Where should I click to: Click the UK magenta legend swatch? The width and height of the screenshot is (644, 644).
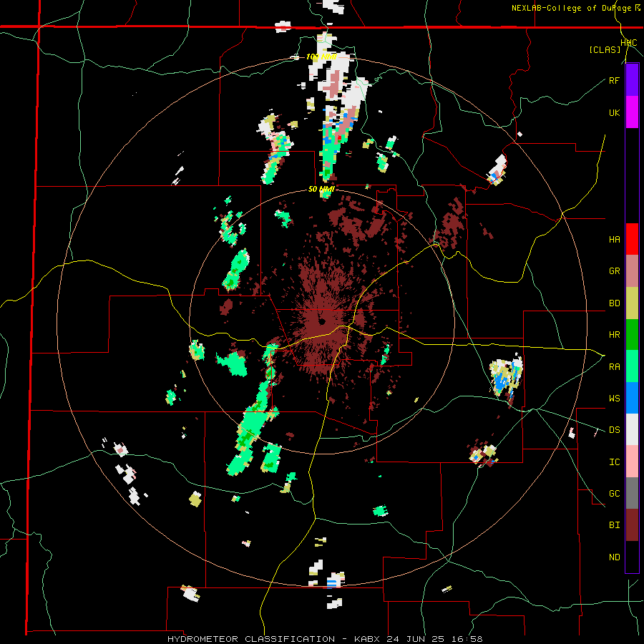tap(632, 112)
